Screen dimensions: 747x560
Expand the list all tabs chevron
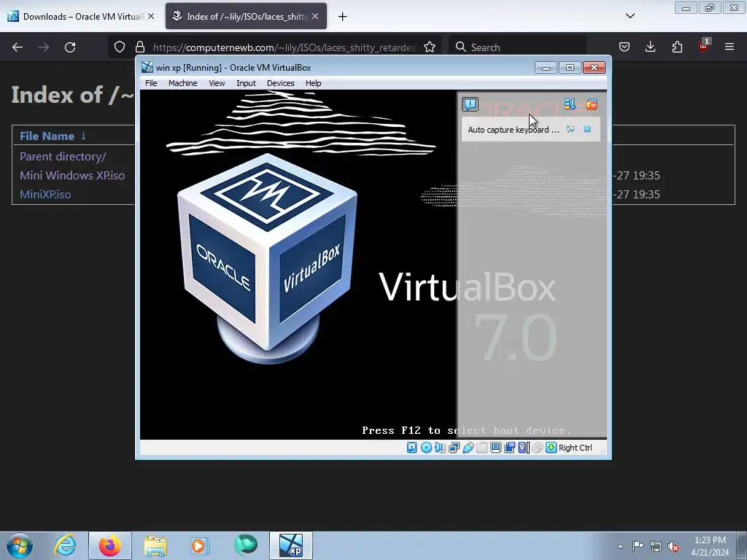(630, 16)
